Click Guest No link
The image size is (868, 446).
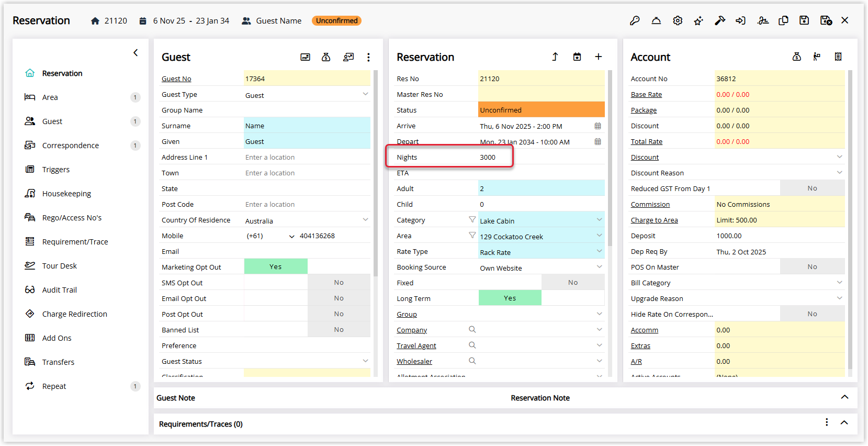click(176, 79)
